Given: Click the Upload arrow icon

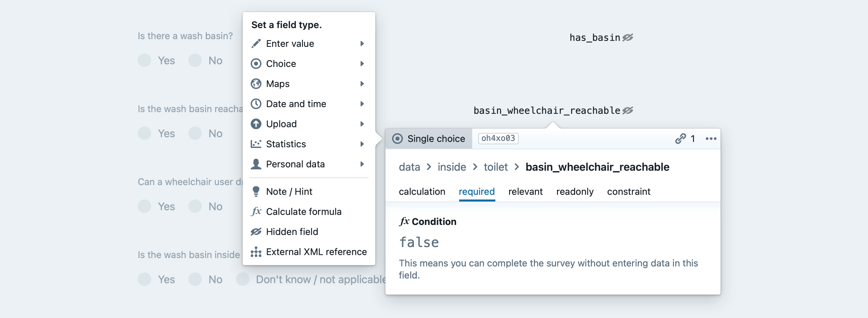Looking at the screenshot, I should pos(256,124).
